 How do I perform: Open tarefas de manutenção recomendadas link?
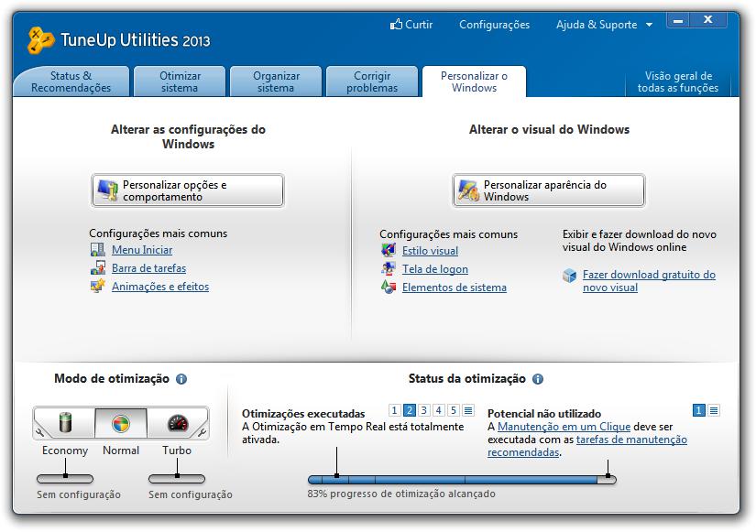631,440
